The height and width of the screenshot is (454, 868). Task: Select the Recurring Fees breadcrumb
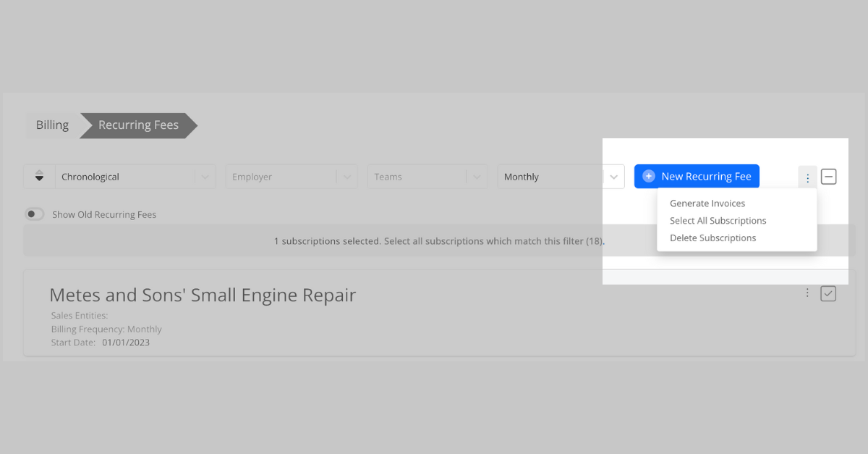point(137,125)
